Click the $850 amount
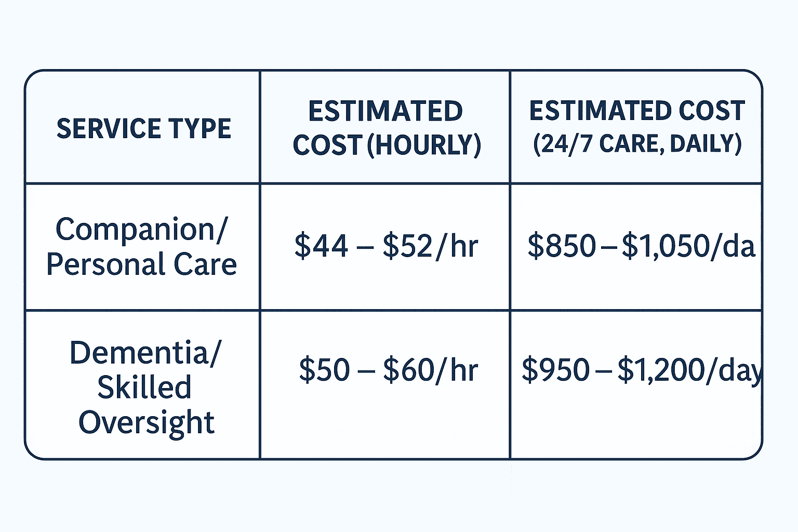The image size is (798, 532). (x=562, y=246)
